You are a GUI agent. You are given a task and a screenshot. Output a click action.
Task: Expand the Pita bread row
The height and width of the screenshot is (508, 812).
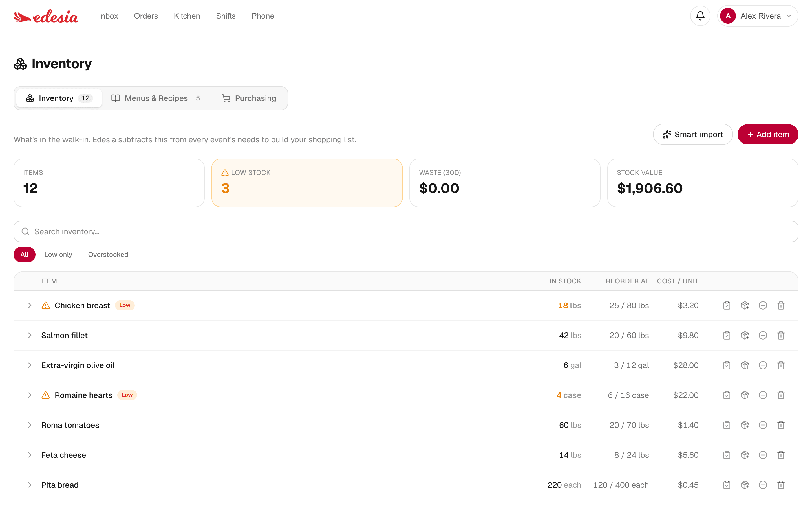tap(30, 485)
